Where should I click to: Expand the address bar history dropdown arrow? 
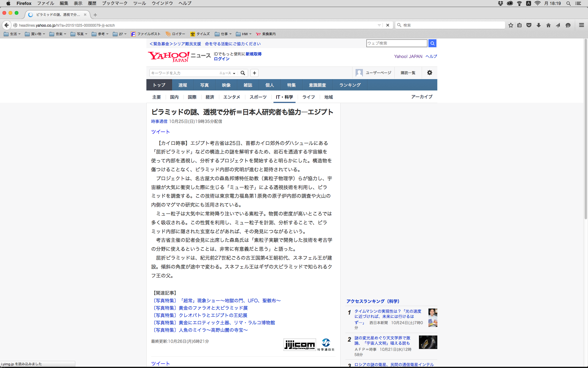pos(379,25)
